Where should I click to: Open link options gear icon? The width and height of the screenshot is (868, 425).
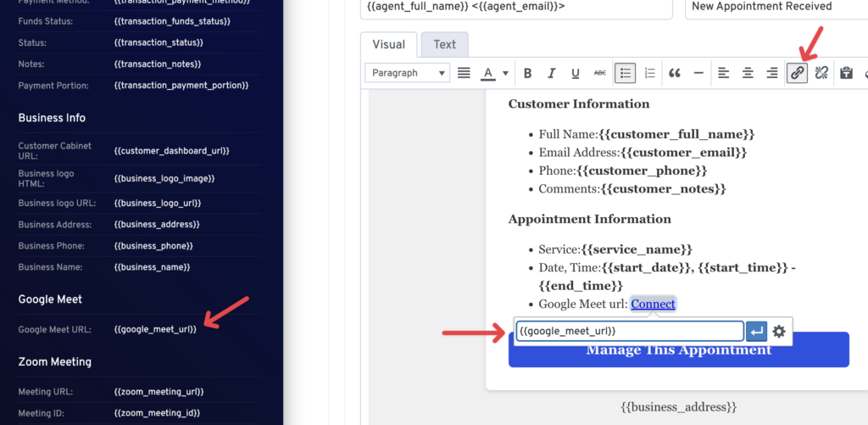[x=779, y=332]
